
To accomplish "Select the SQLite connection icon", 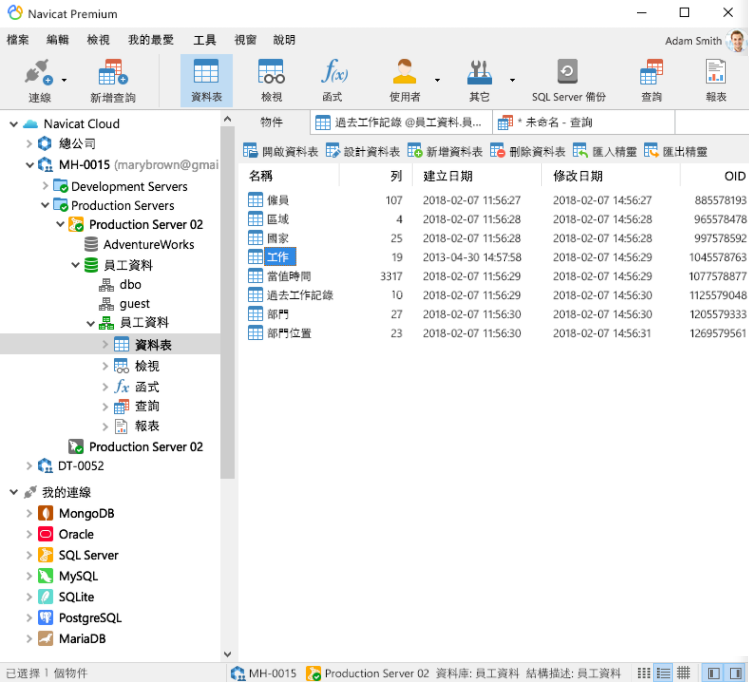I will pyautogui.click(x=45, y=597).
